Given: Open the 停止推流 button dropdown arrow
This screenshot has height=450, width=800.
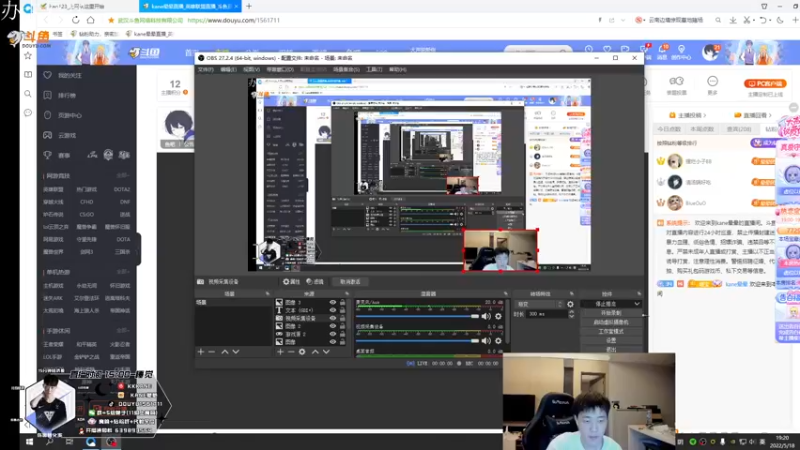Looking at the screenshot, I should pos(637,304).
